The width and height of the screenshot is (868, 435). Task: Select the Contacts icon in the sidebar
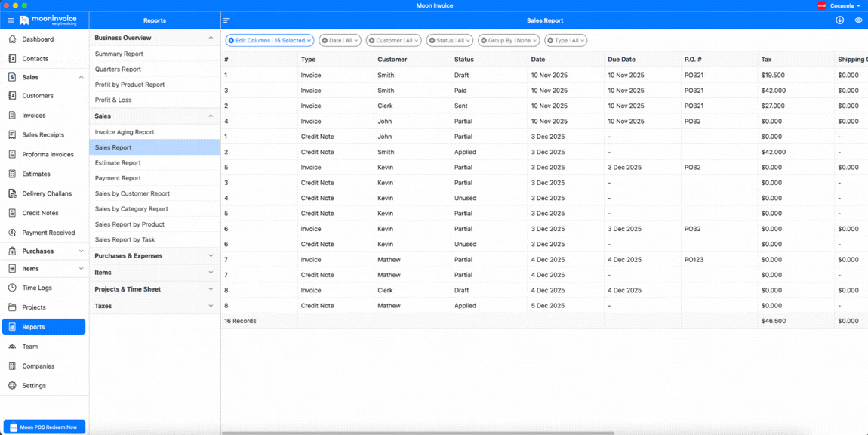[x=35, y=58]
